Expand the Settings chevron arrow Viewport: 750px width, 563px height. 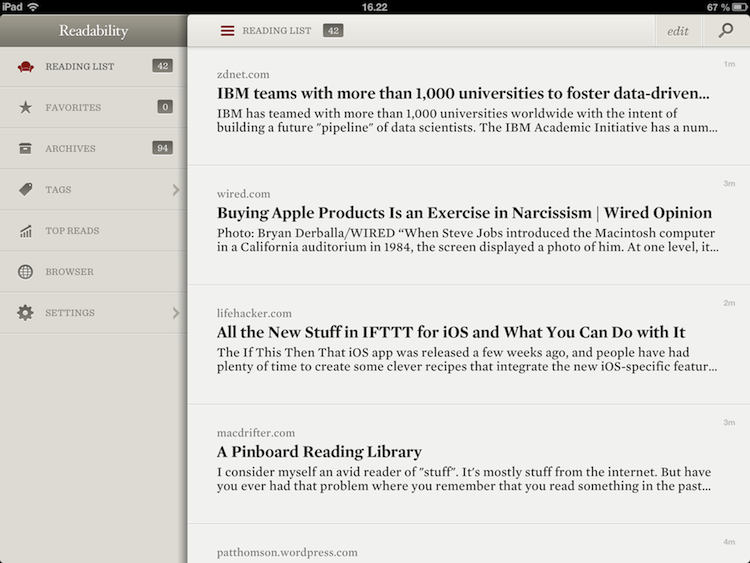[x=176, y=313]
